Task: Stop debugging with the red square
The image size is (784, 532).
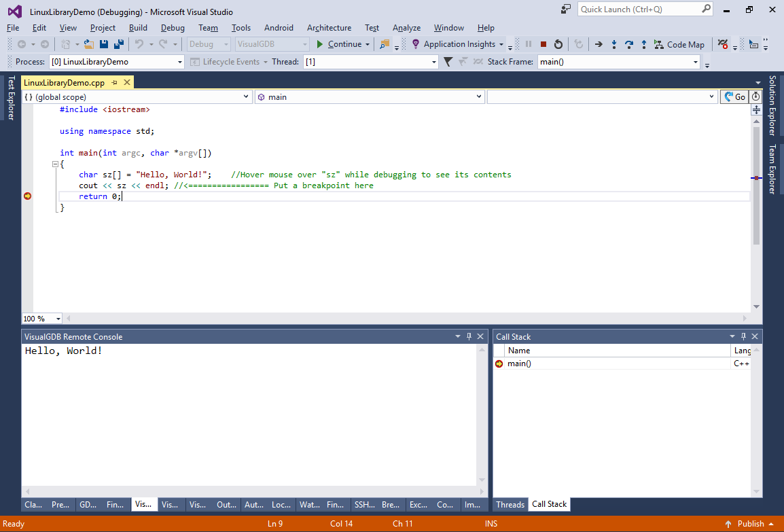Action: coord(544,44)
